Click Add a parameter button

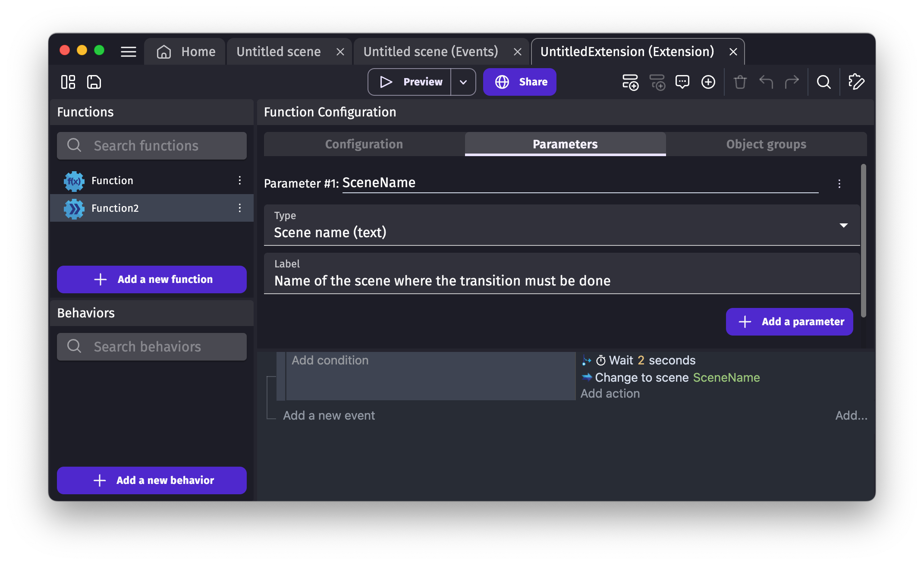coord(789,322)
